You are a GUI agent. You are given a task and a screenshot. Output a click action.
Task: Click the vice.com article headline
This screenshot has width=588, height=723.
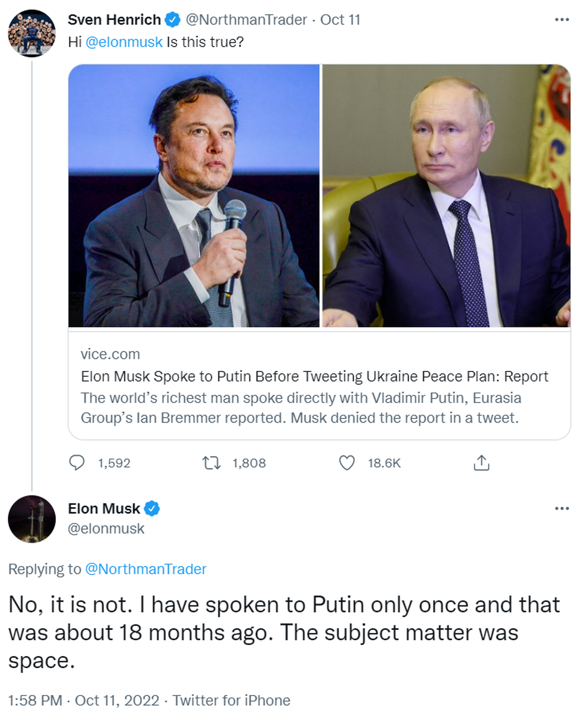click(x=314, y=376)
